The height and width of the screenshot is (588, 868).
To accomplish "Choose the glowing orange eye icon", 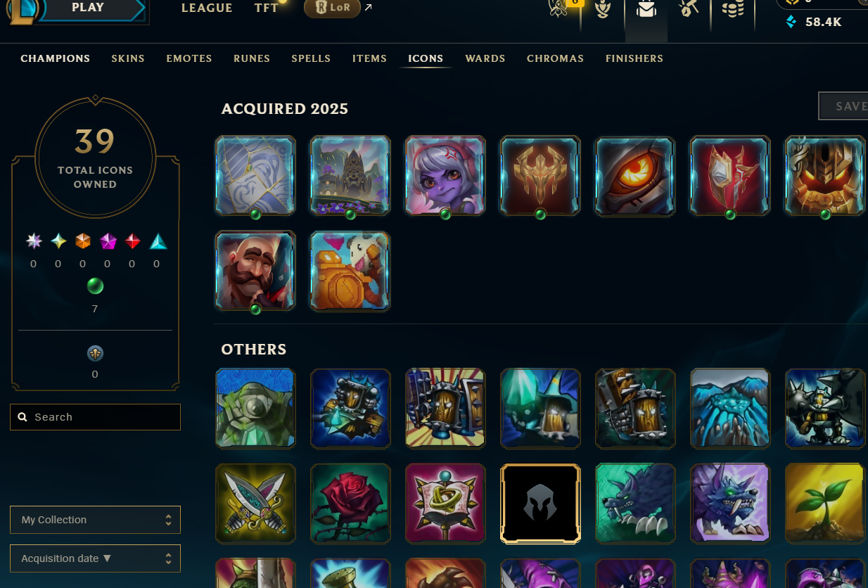I will coord(635,176).
